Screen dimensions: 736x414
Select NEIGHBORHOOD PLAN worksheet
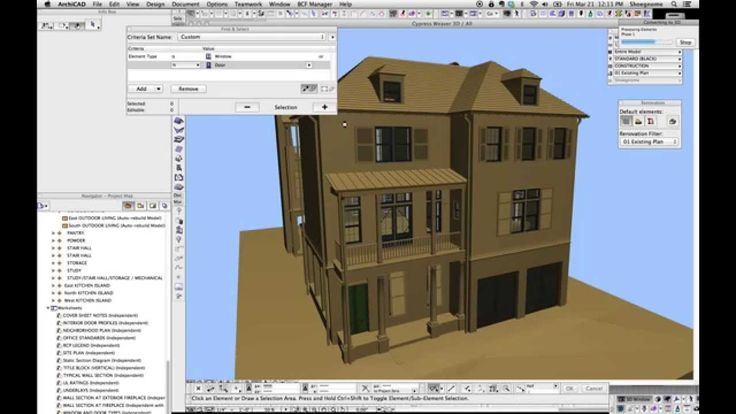coord(102,330)
